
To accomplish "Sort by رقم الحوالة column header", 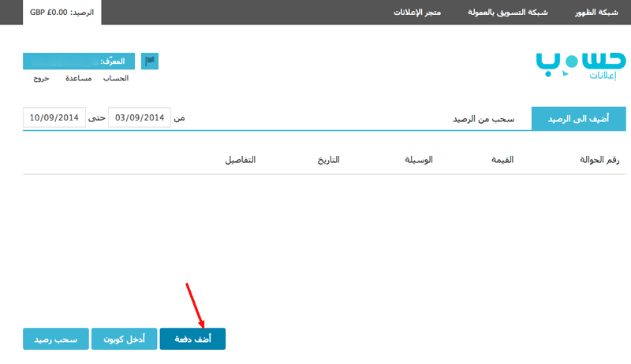I will click(x=599, y=160).
